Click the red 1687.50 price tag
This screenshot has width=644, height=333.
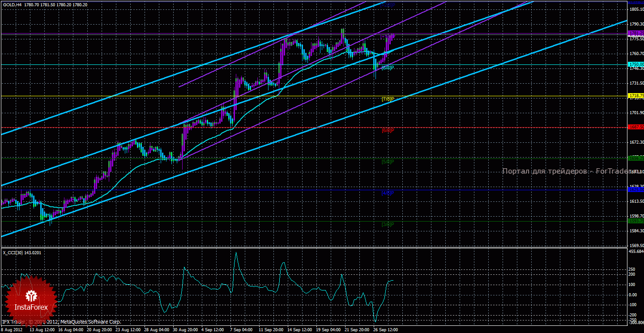[636, 127]
